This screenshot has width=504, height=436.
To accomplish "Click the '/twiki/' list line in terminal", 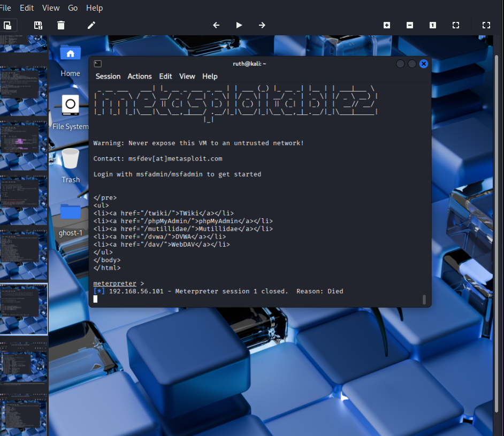I will tap(164, 213).
